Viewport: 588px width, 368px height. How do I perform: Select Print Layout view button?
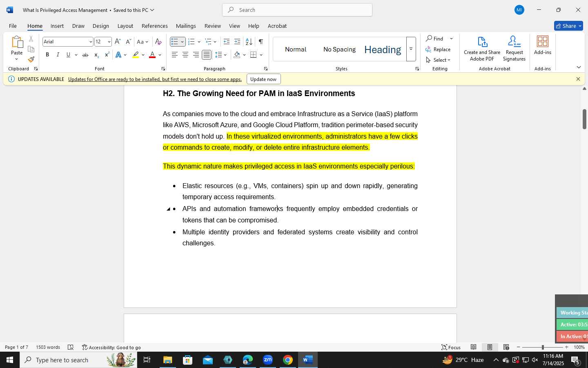click(x=490, y=347)
